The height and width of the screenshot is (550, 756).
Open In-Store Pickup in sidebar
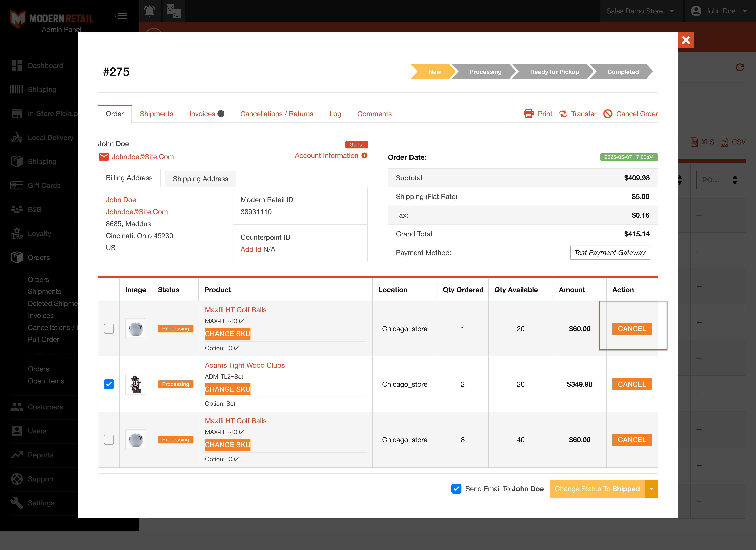(x=44, y=114)
